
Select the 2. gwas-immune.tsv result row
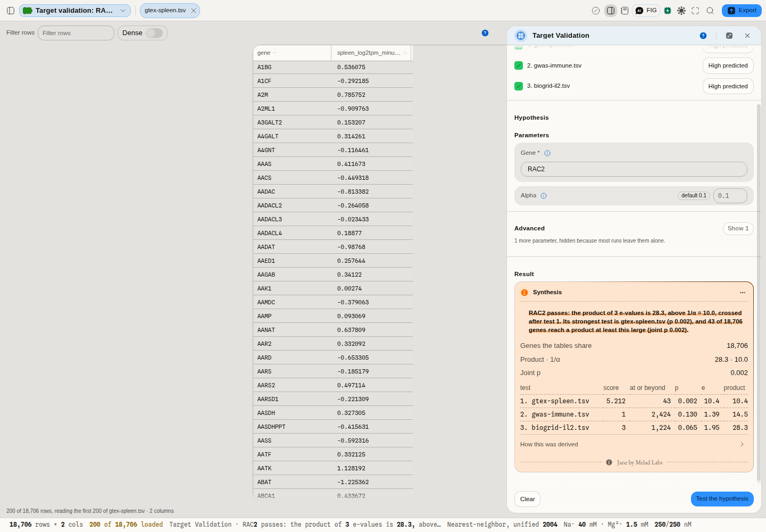pos(634,414)
